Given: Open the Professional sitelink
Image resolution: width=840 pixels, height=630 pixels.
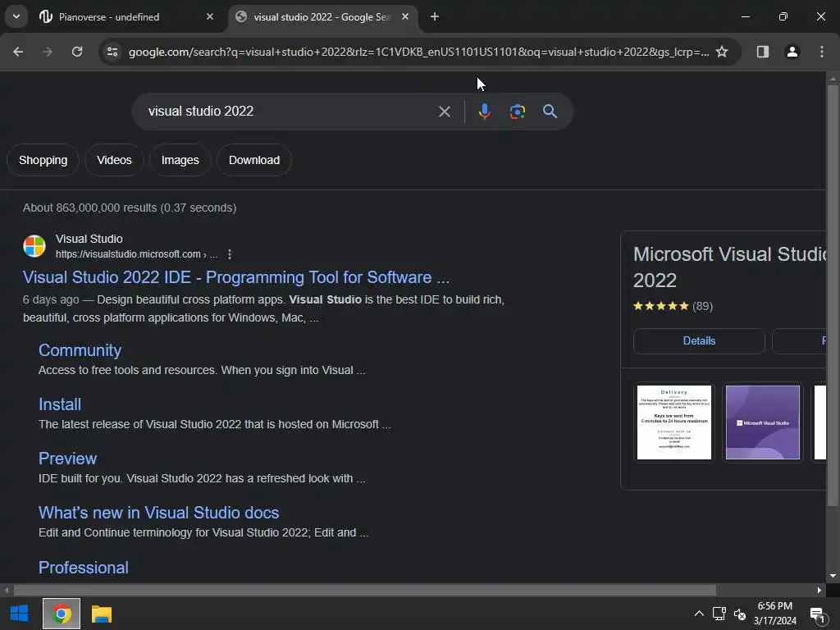Looking at the screenshot, I should pos(84,568).
